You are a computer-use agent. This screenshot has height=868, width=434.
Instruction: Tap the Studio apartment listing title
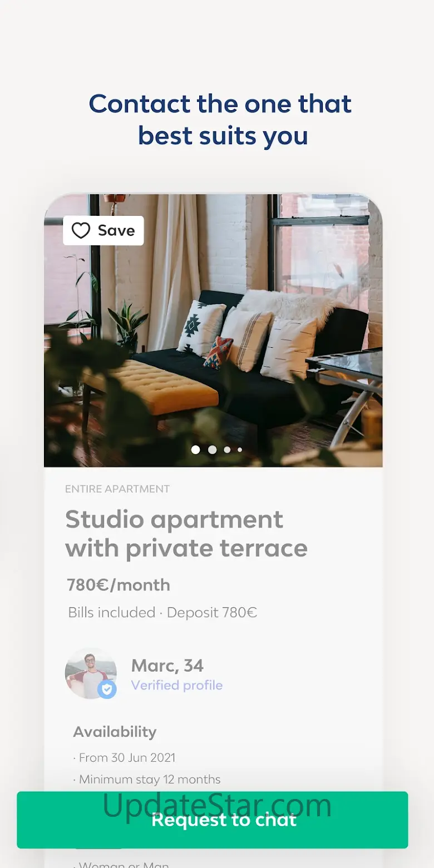(x=186, y=534)
